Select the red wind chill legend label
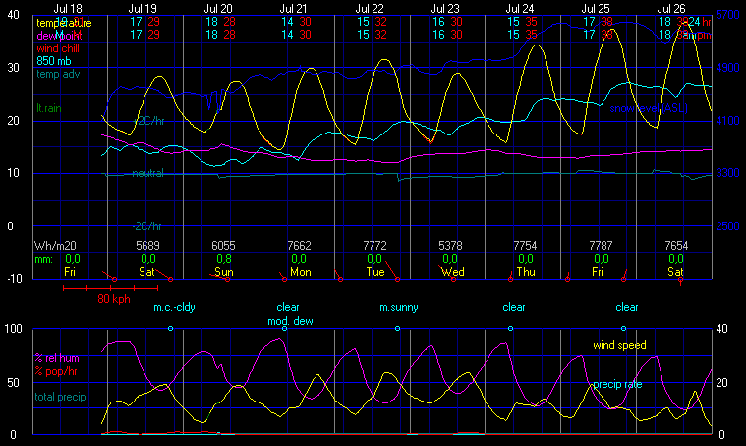Viewport: 746px width, 446px height. coord(58,48)
